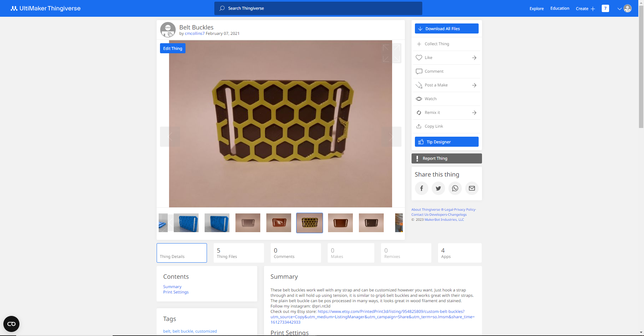
Task: Jump to Summary in Contents
Action: click(172, 287)
